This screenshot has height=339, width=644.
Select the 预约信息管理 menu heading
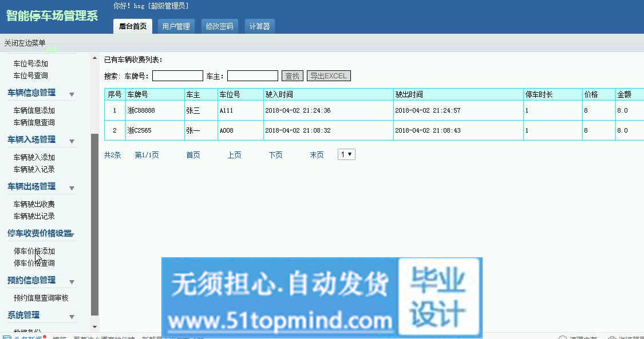(x=31, y=280)
